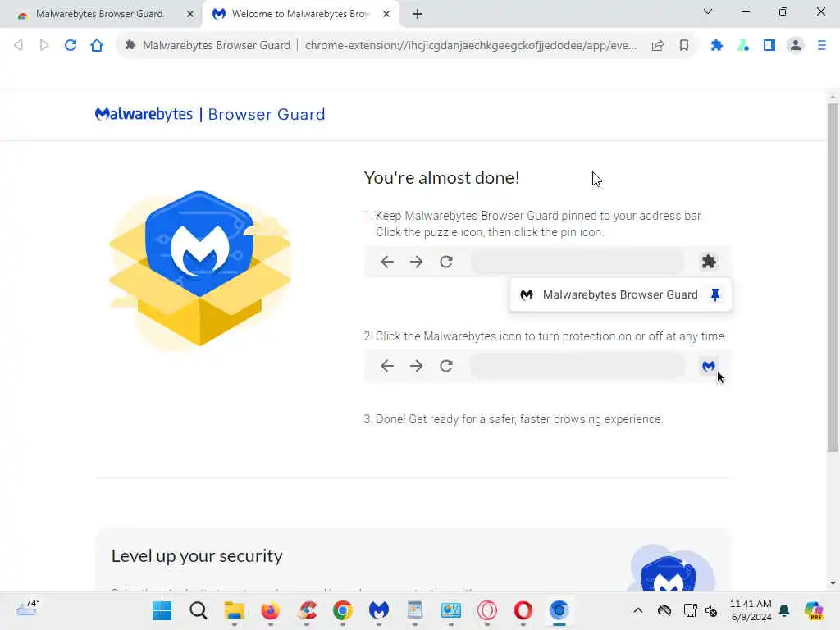Screen dimensions: 840x630
Task: Click the illustrated blue Malwarebytes icon
Action: pos(708,366)
